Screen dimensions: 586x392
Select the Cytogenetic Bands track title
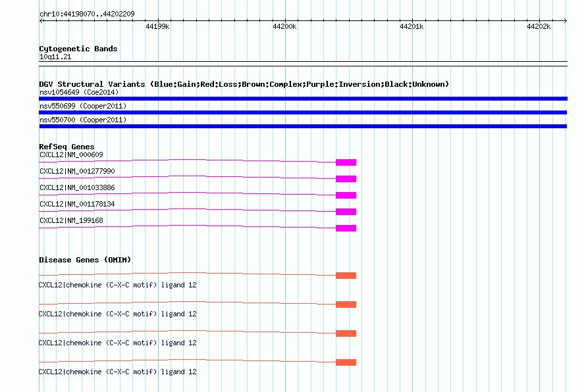click(x=78, y=49)
